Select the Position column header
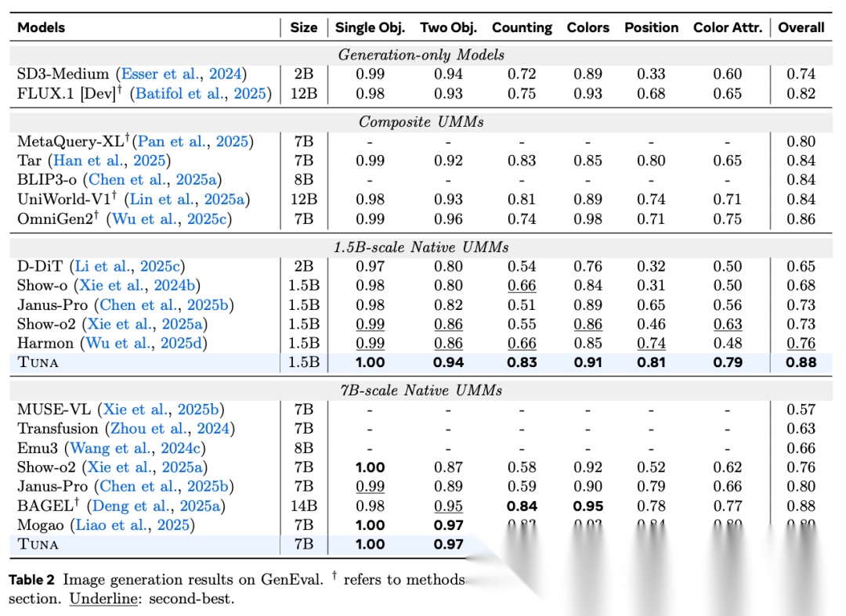The height and width of the screenshot is (616, 846). (x=651, y=27)
